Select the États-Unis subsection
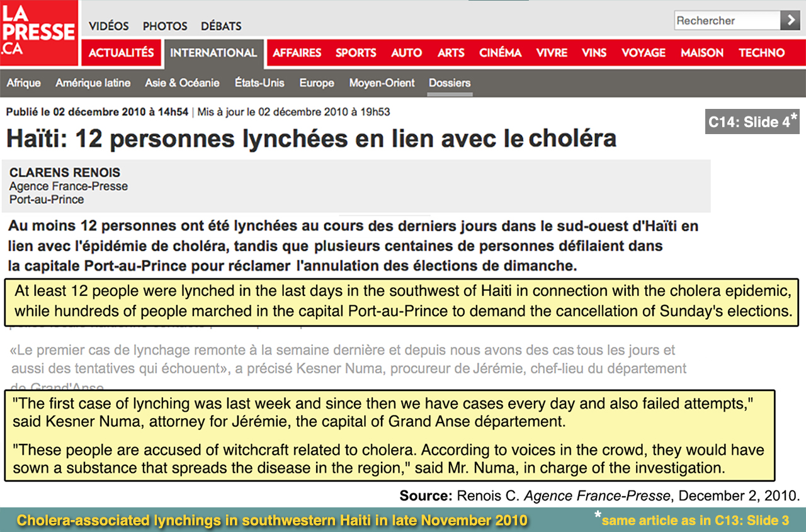 pos(259,83)
